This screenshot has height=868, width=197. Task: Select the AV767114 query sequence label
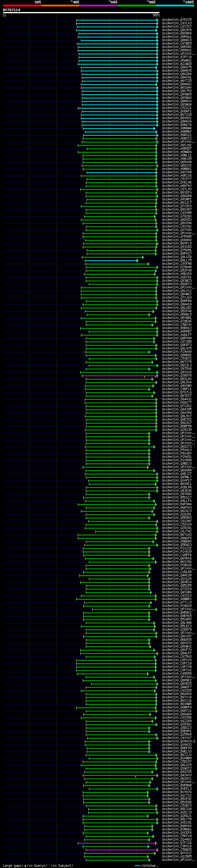tap(11, 10)
